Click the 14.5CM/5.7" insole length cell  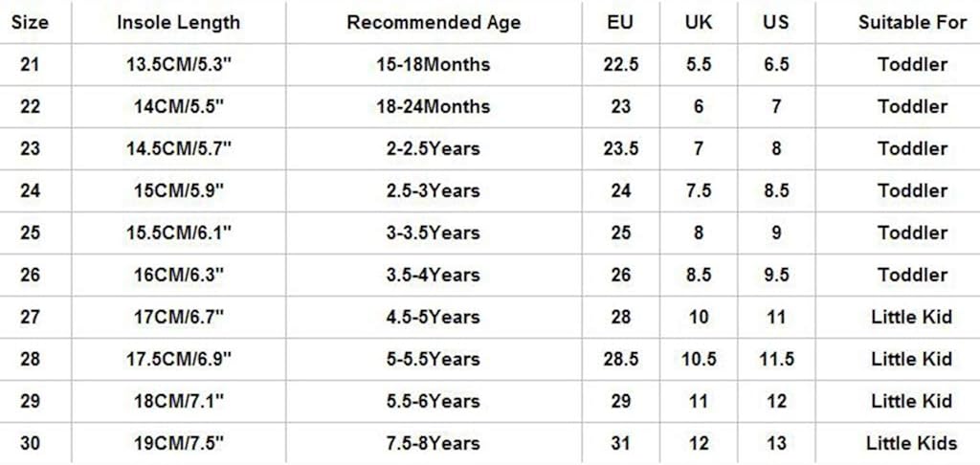(178, 148)
